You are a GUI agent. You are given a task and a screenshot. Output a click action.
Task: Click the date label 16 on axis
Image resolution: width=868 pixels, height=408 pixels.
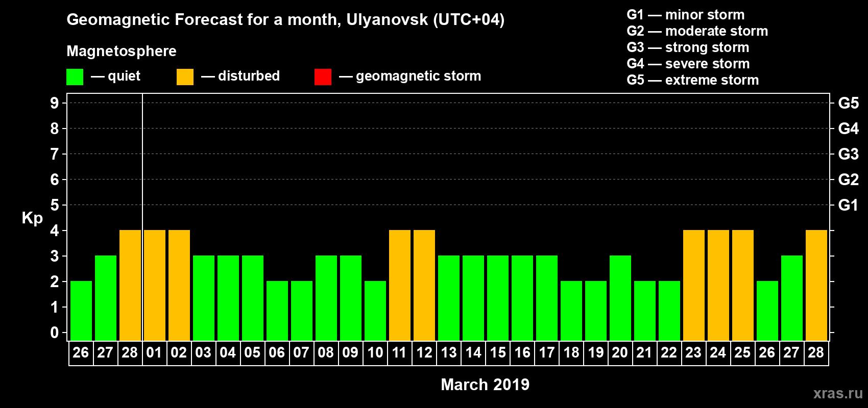click(x=522, y=352)
